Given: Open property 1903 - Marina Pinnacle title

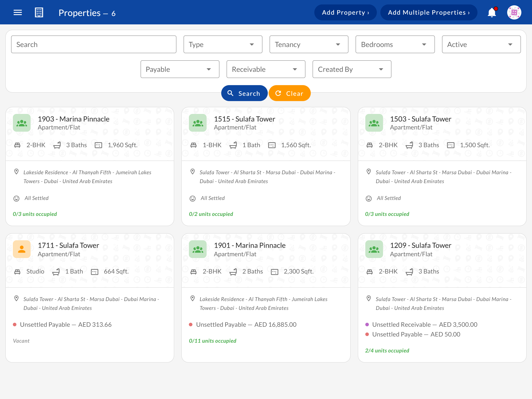Looking at the screenshot, I should [74, 119].
